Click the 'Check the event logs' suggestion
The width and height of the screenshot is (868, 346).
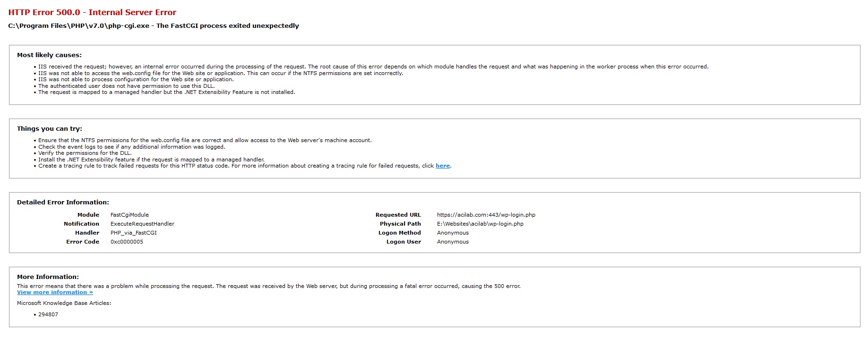[x=132, y=147]
